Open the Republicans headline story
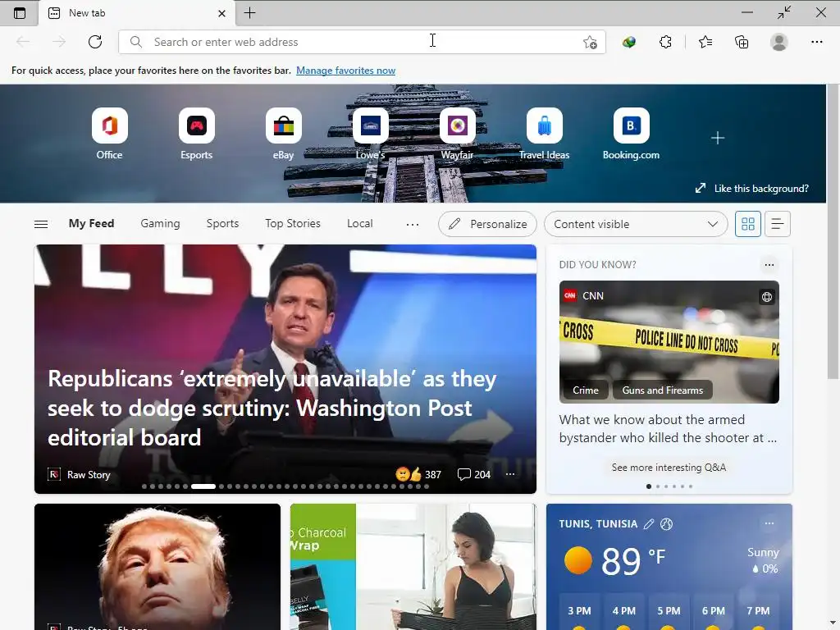 click(272, 409)
